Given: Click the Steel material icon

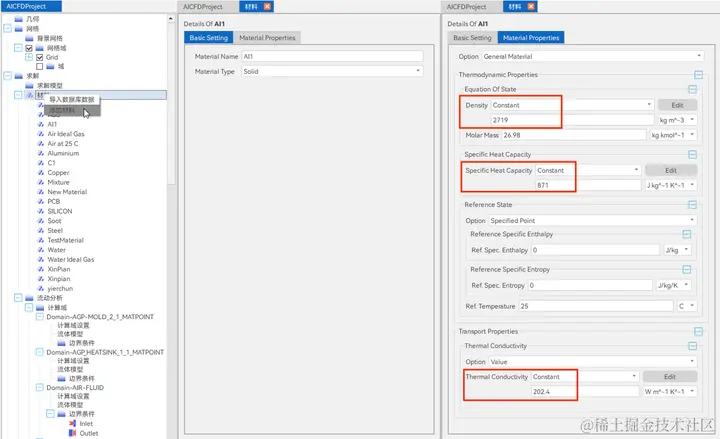Looking at the screenshot, I should tap(40, 231).
